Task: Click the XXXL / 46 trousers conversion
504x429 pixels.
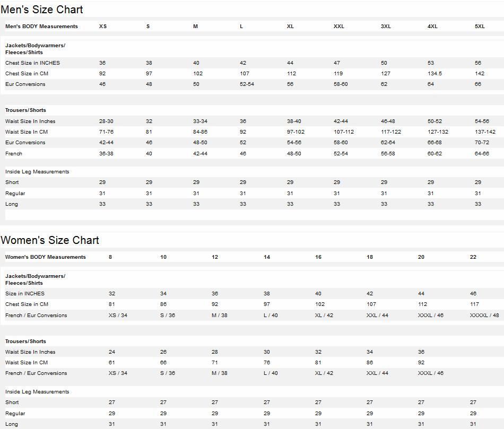Action: [431, 373]
